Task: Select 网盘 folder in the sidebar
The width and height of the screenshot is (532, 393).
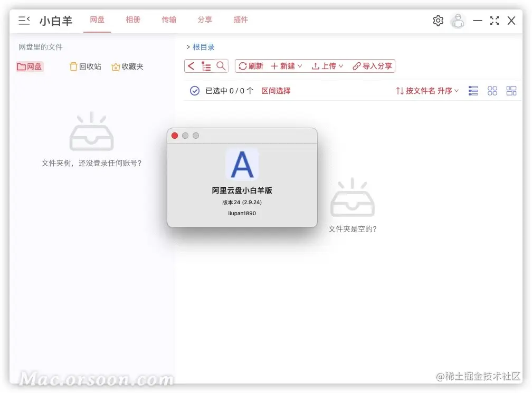Action: (x=30, y=66)
